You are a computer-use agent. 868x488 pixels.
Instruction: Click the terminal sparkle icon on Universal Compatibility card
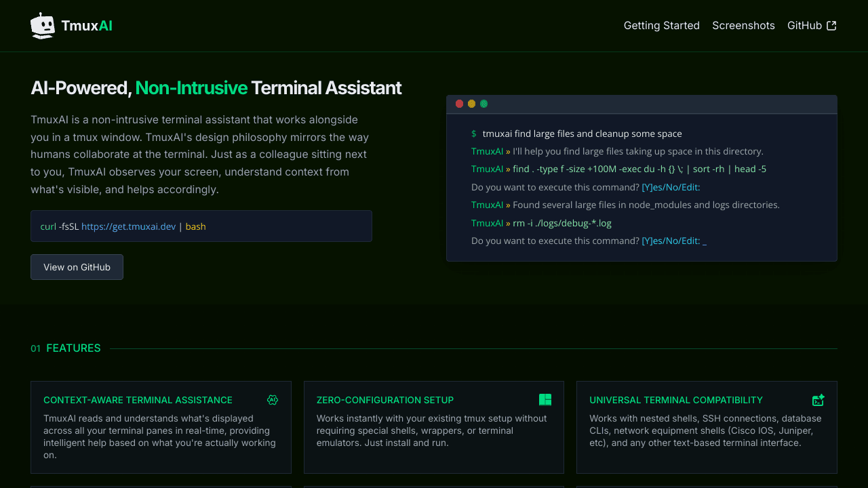point(818,400)
